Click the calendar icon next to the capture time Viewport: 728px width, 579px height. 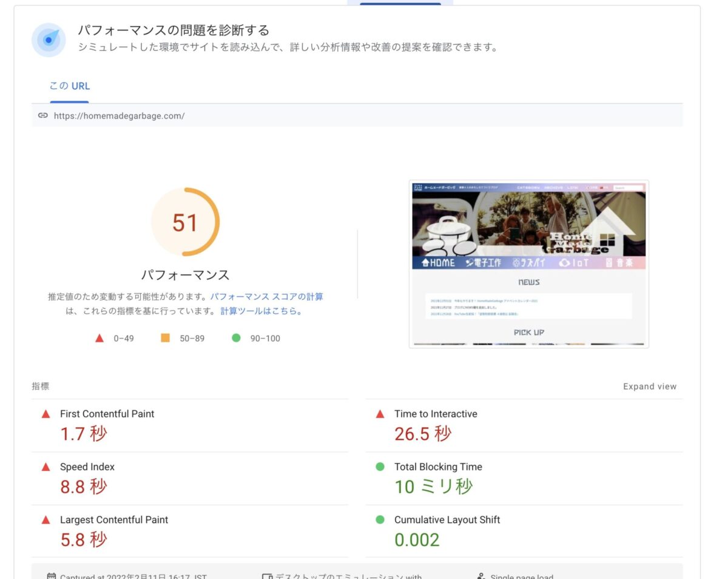52,576
